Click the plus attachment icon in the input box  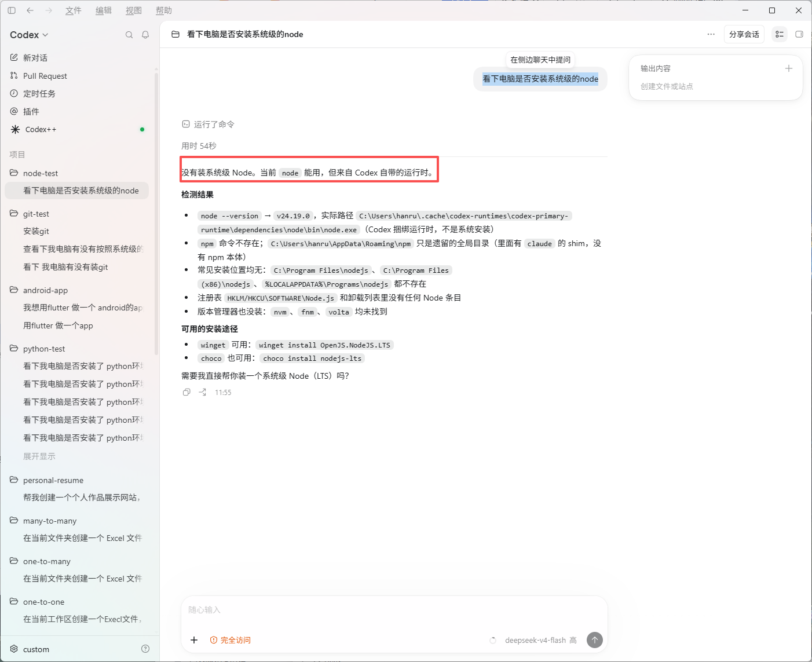pos(194,640)
